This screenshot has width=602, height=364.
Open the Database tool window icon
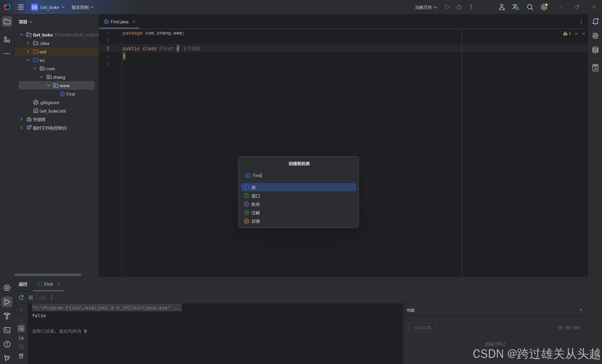(595, 50)
